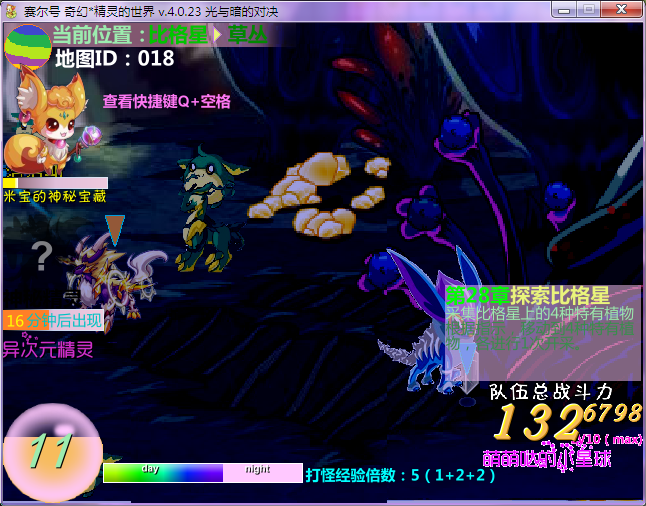Click the game window title bar icon
The image size is (646, 506).
11,11
